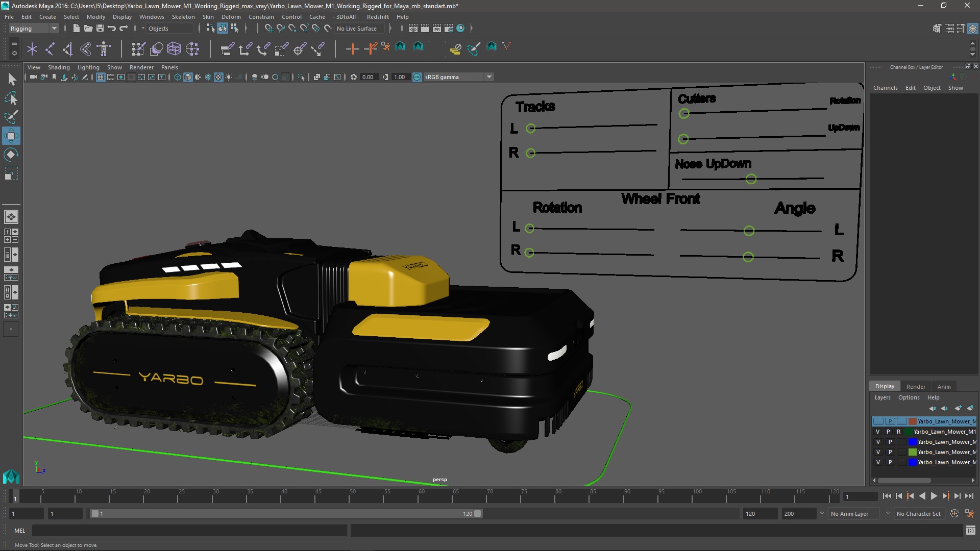Toggle playback P on light-green layer

pos(890,452)
